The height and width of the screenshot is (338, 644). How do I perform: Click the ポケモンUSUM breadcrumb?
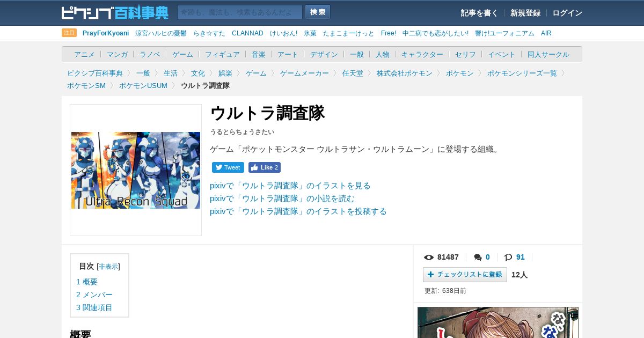[143, 86]
